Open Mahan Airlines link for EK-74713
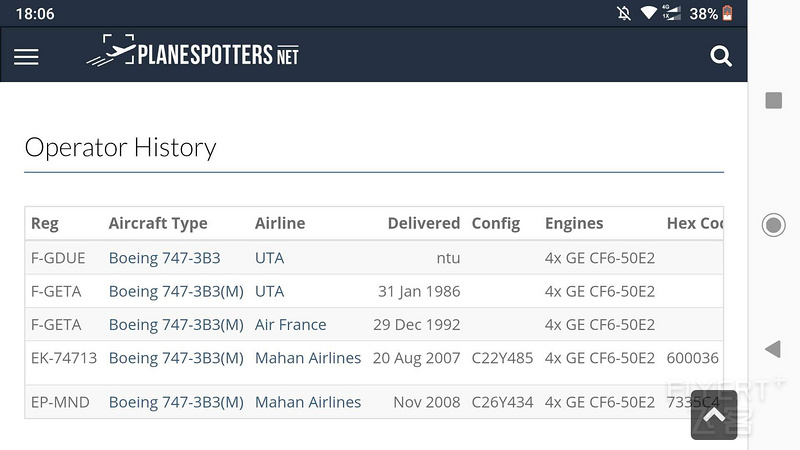800x450 pixels. (308, 358)
